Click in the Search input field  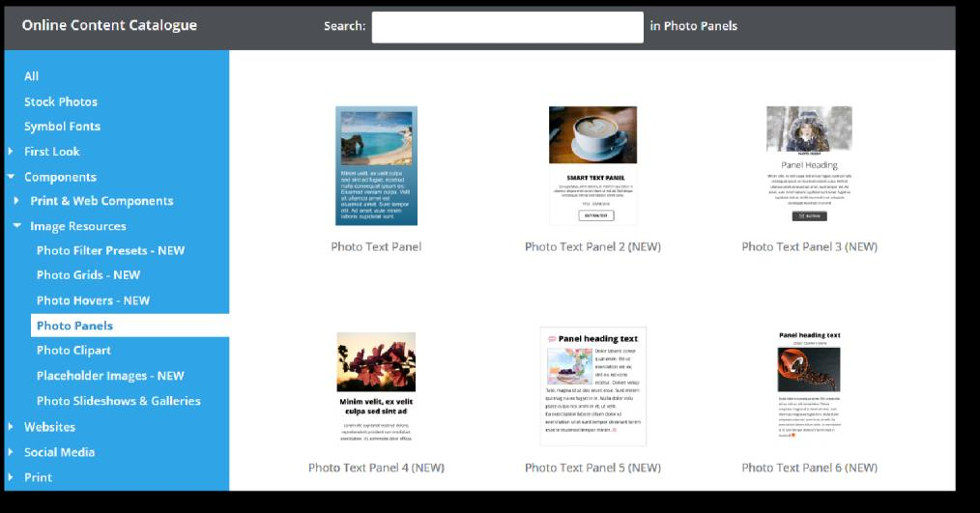(507, 27)
